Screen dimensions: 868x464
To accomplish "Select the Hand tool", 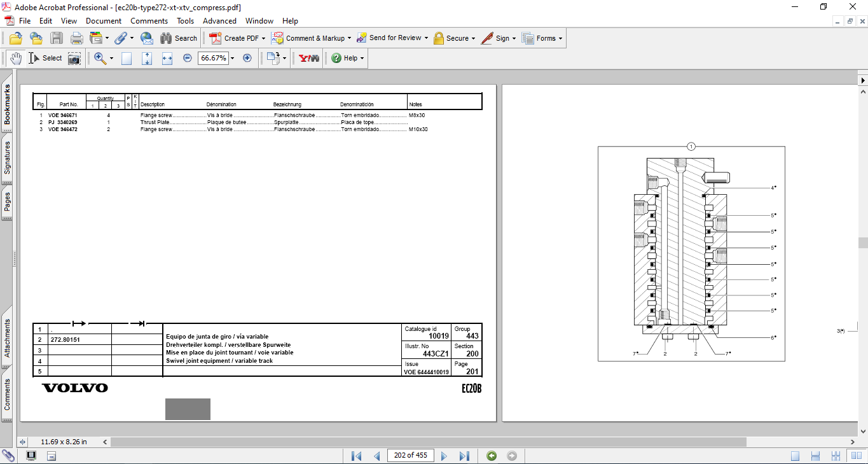I will (15, 58).
